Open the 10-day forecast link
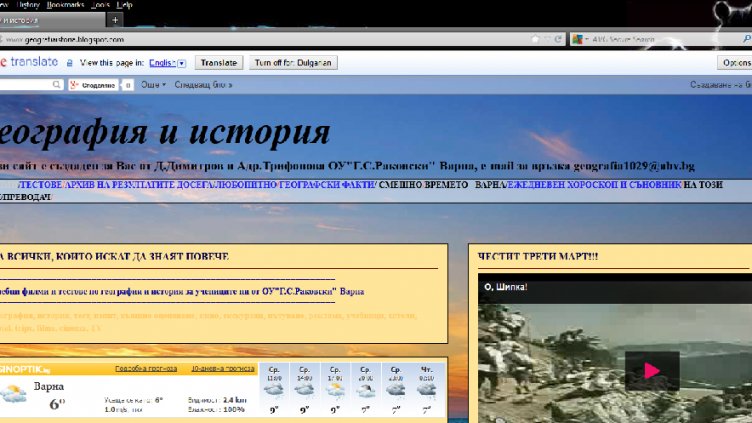Screen dimensions: 752x423 click(223, 369)
